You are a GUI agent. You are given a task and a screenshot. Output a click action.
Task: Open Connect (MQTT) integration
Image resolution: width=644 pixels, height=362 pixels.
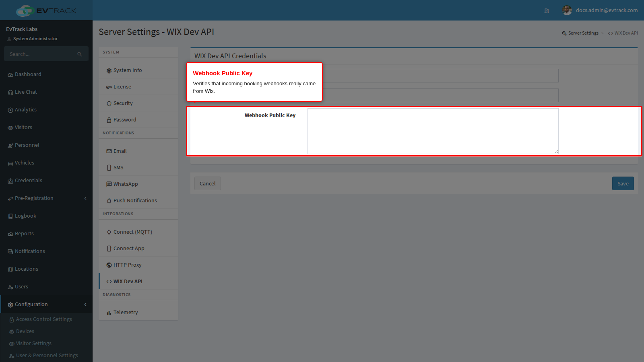(138, 232)
